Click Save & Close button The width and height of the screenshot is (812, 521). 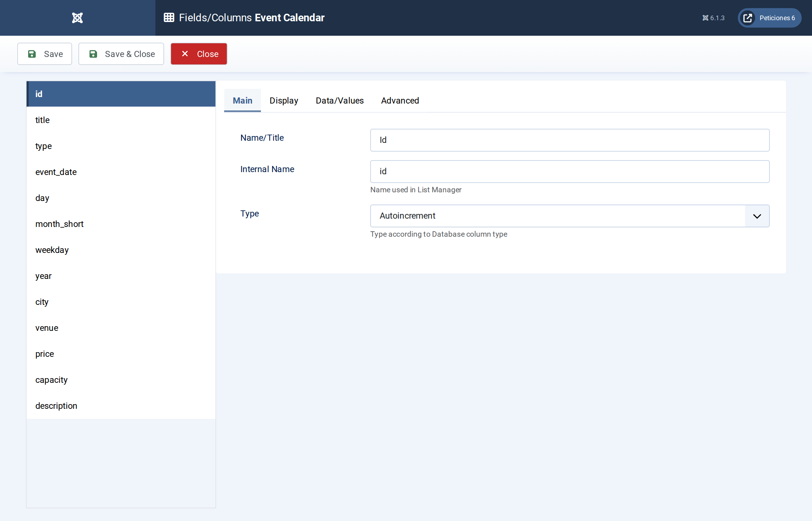tap(121, 54)
